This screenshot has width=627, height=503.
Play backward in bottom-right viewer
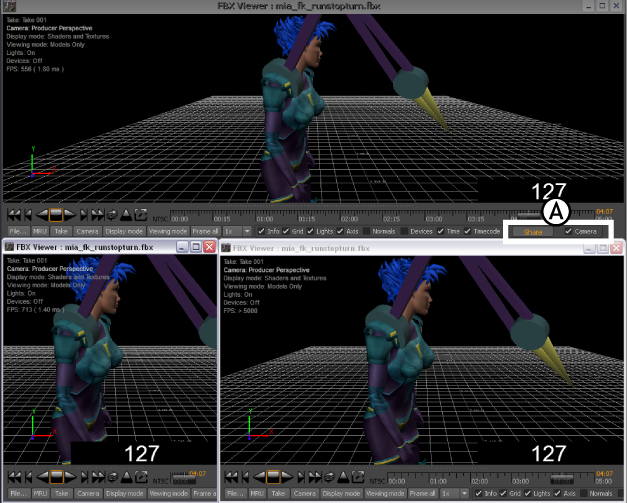tap(260, 477)
